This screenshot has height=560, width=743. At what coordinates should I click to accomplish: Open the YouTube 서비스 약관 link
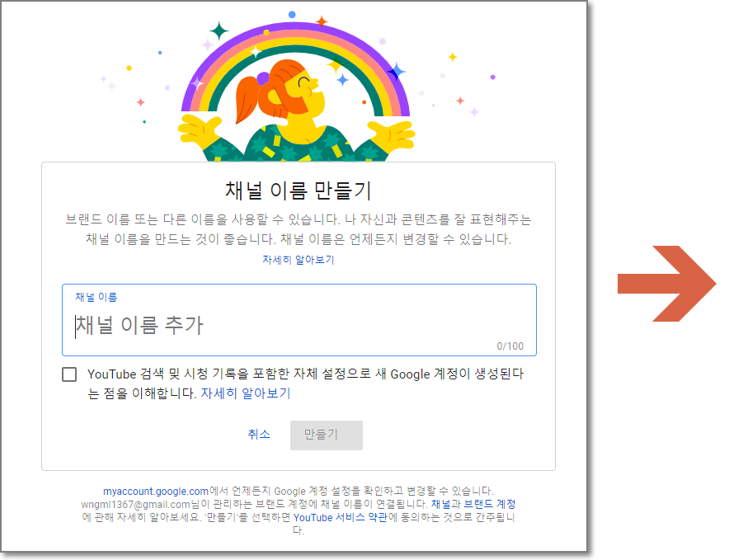(341, 517)
